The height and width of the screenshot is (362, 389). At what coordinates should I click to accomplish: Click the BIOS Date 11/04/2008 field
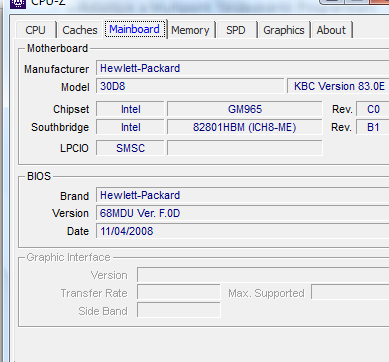point(243,231)
